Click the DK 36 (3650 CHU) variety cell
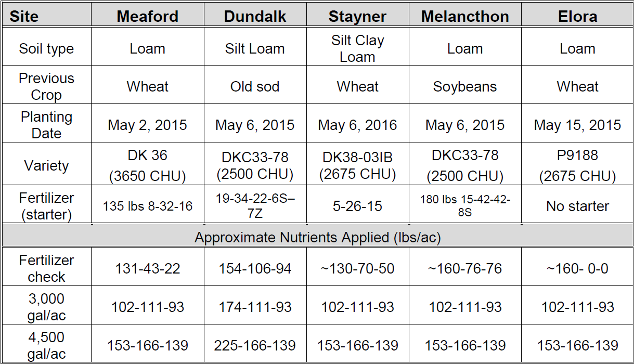 147,166
